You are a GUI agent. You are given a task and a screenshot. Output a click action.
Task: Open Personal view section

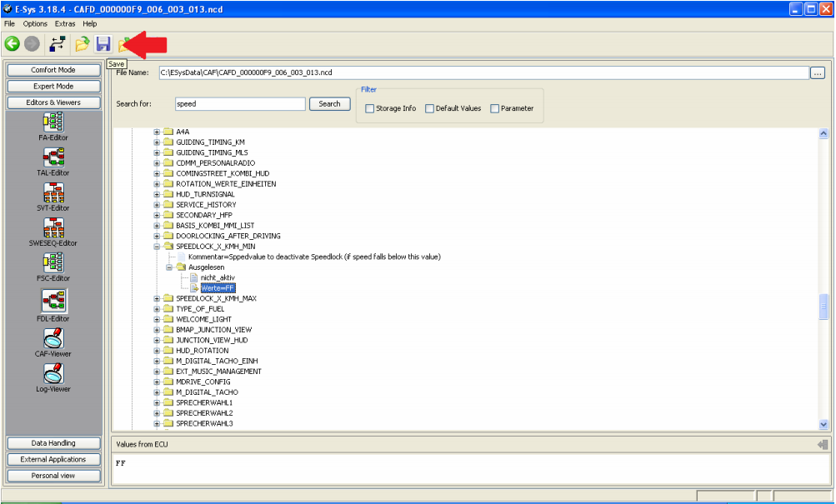point(53,476)
